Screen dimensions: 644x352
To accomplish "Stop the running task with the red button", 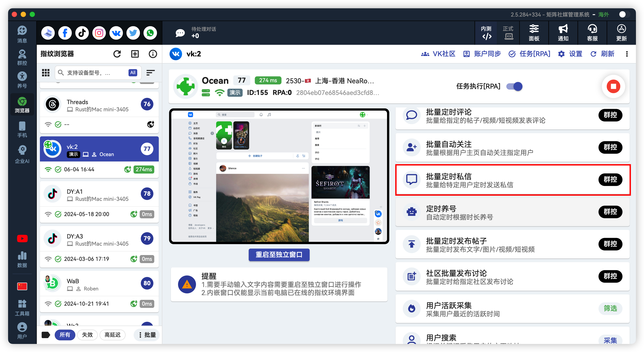I will coord(613,86).
